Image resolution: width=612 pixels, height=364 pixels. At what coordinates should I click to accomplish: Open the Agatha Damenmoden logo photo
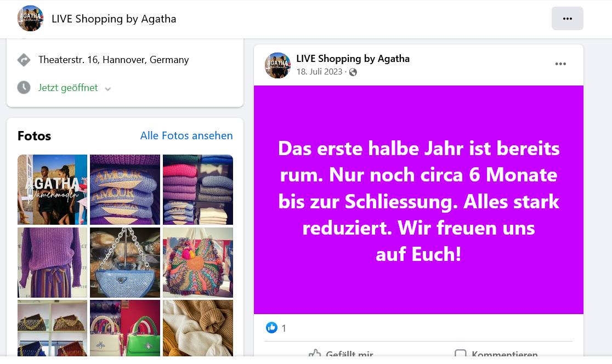pyautogui.click(x=52, y=190)
